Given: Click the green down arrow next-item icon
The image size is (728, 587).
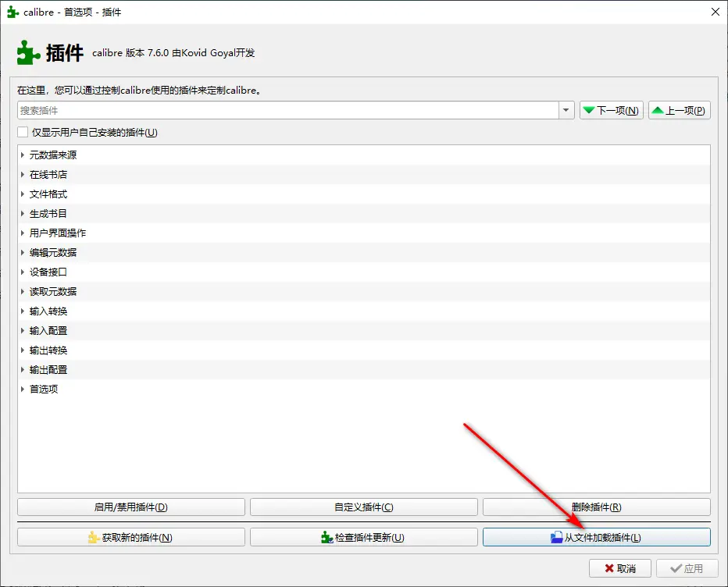Looking at the screenshot, I should click(588, 111).
